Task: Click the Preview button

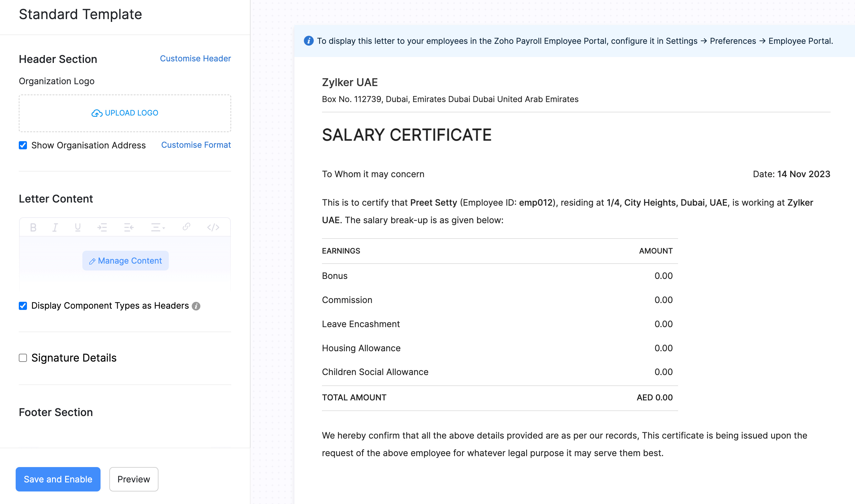Action: [133, 479]
